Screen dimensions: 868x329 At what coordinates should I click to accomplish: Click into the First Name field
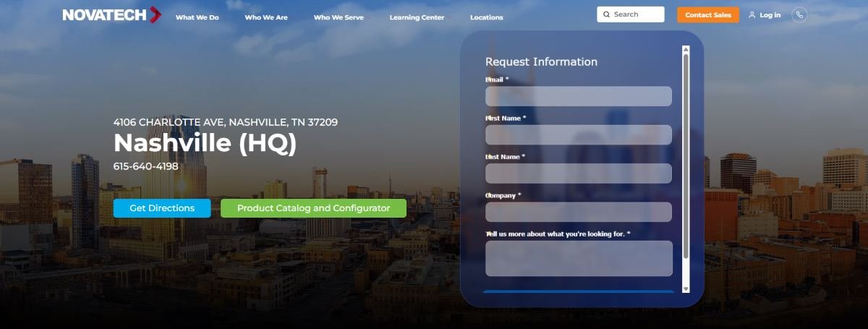click(579, 134)
